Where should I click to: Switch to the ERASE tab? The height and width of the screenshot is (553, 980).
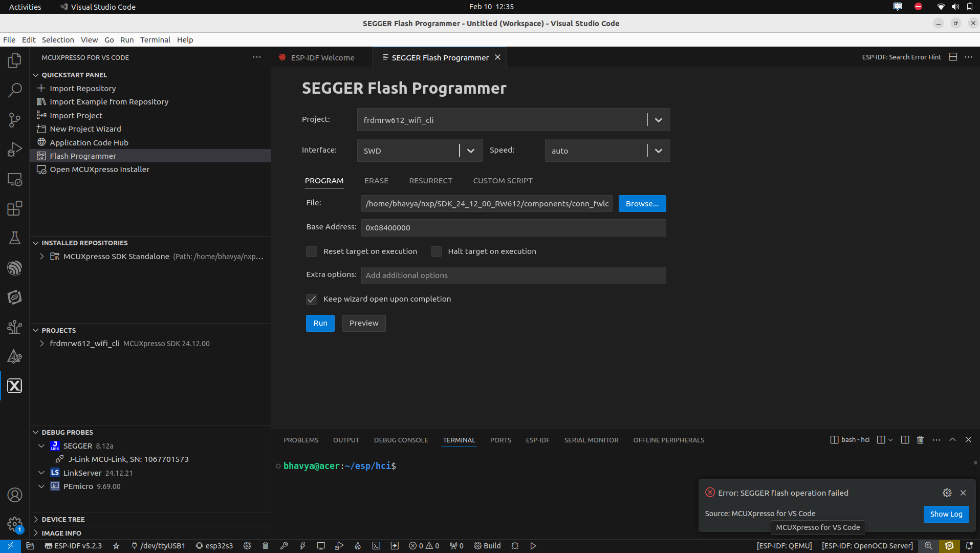(x=376, y=181)
